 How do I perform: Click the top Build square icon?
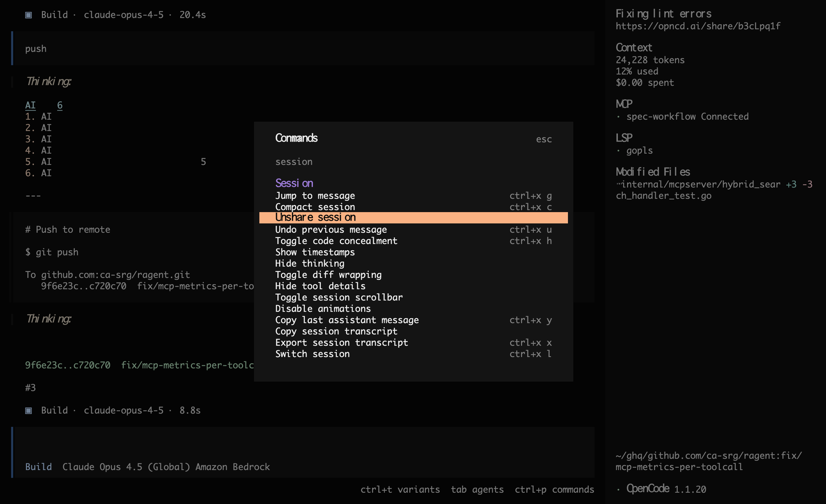point(29,15)
